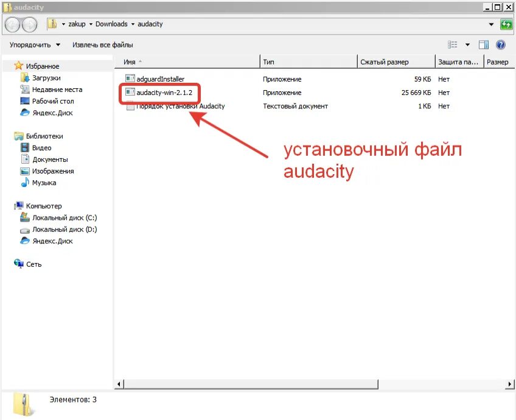Click Извлечь все файлы button
Viewport: 516px width, 420px height.
point(103,45)
